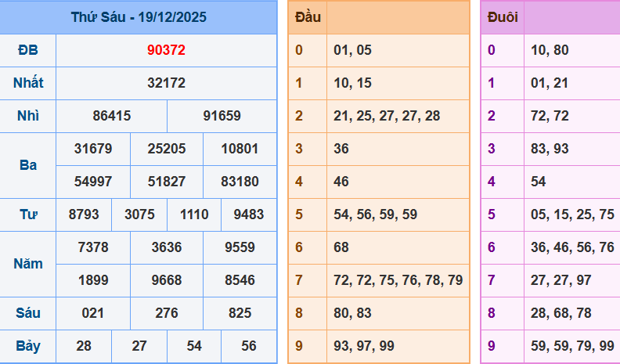
Task: Click number 27 in the Bảy row
Action: click(x=139, y=346)
